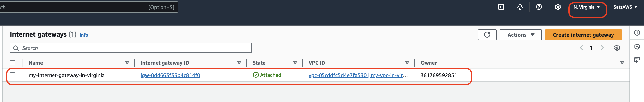The width and height of the screenshot is (644, 102).
Task: Open gateway ID igw-0dd663f33b4c814f0 link
Action: click(x=170, y=75)
